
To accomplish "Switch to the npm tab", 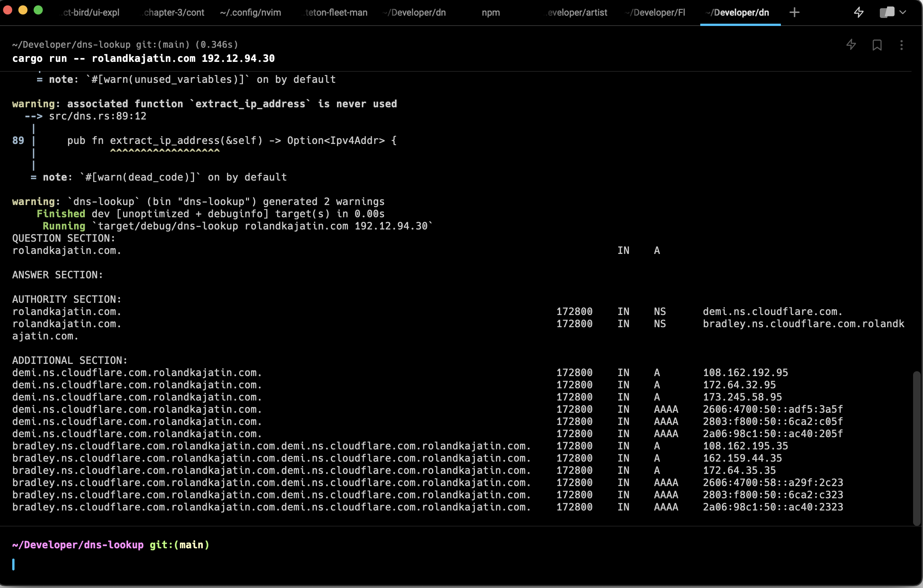I will tap(491, 13).
